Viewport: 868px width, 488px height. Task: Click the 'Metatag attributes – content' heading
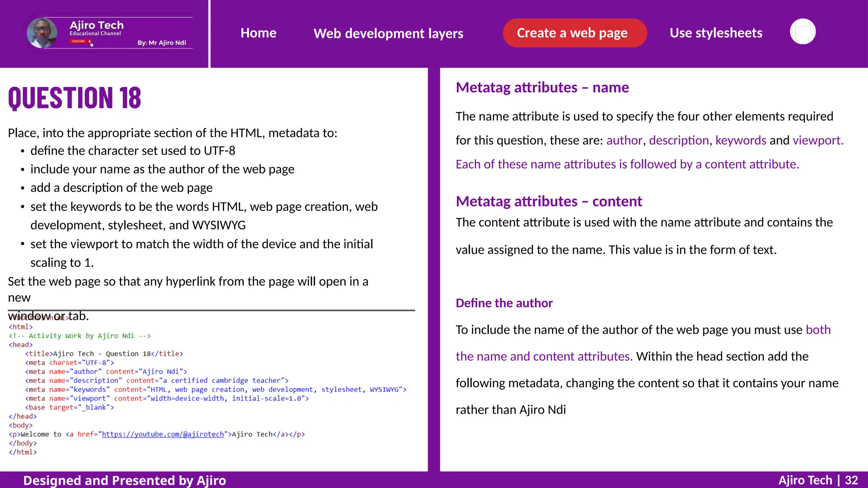(549, 201)
